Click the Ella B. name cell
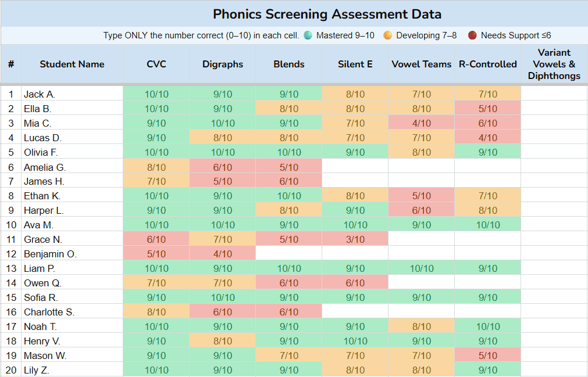Image resolution: width=588 pixels, height=377 pixels. [x=72, y=109]
